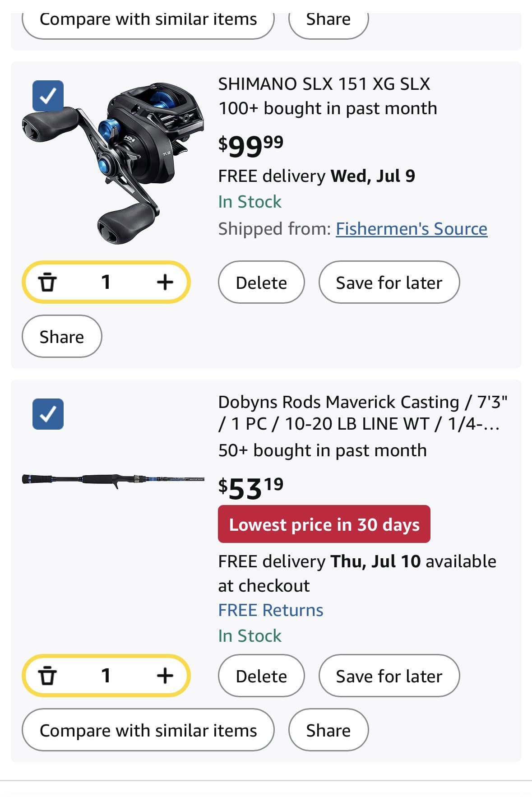
Task: Delete the Dobyns Maverick casting rod
Action: (x=261, y=676)
